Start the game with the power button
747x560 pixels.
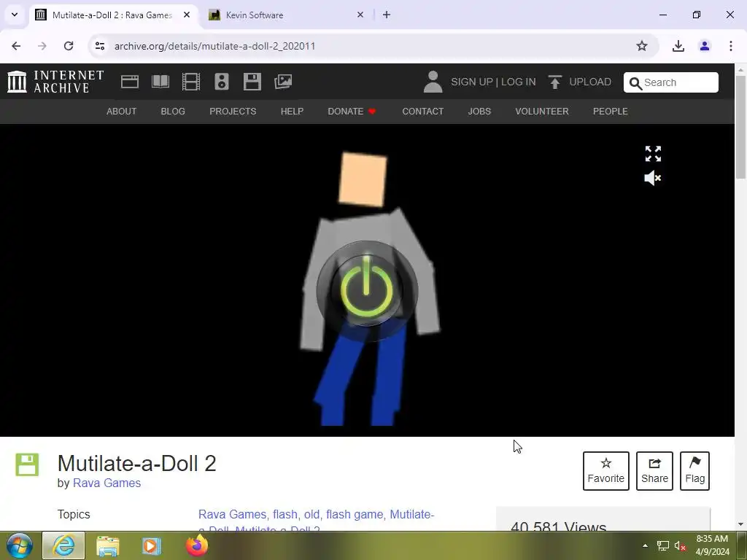click(x=367, y=290)
